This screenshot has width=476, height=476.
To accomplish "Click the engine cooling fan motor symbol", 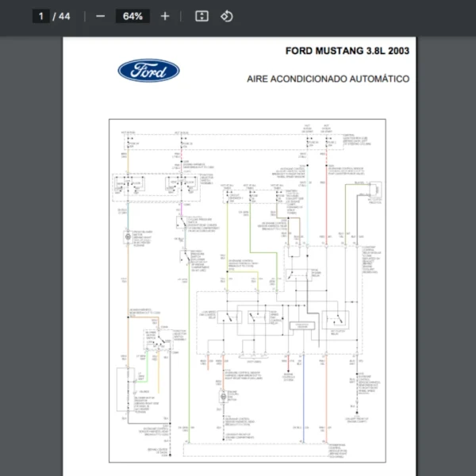I will (224, 397).
